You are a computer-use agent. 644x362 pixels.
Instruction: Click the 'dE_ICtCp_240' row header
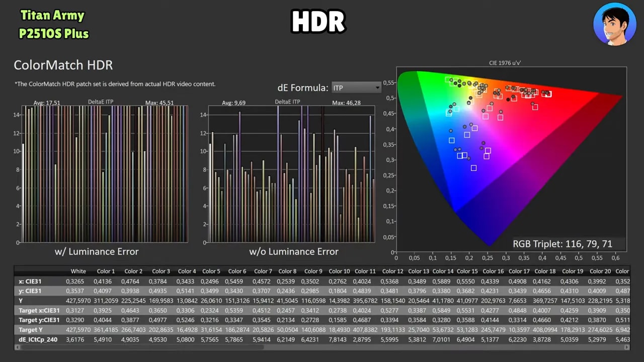(38, 339)
